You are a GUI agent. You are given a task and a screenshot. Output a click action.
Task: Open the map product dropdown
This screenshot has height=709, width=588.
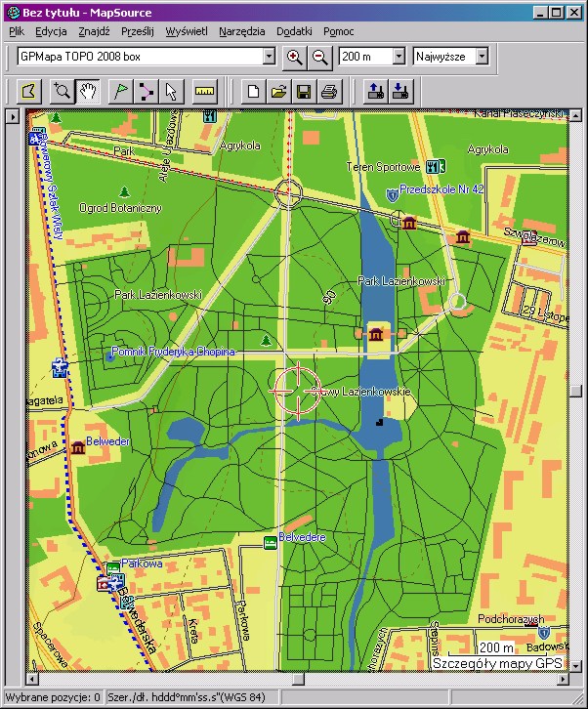(270, 57)
